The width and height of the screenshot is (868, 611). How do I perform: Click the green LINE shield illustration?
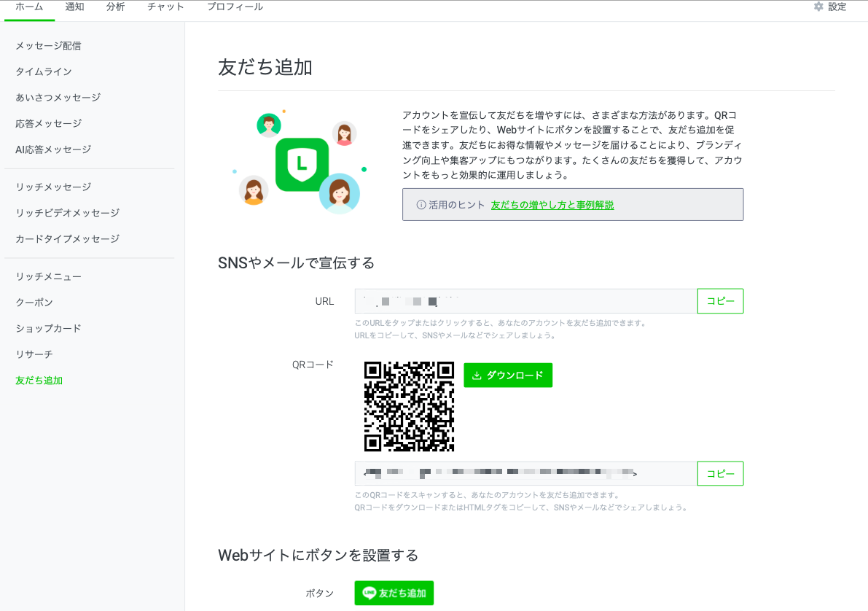coord(302,164)
